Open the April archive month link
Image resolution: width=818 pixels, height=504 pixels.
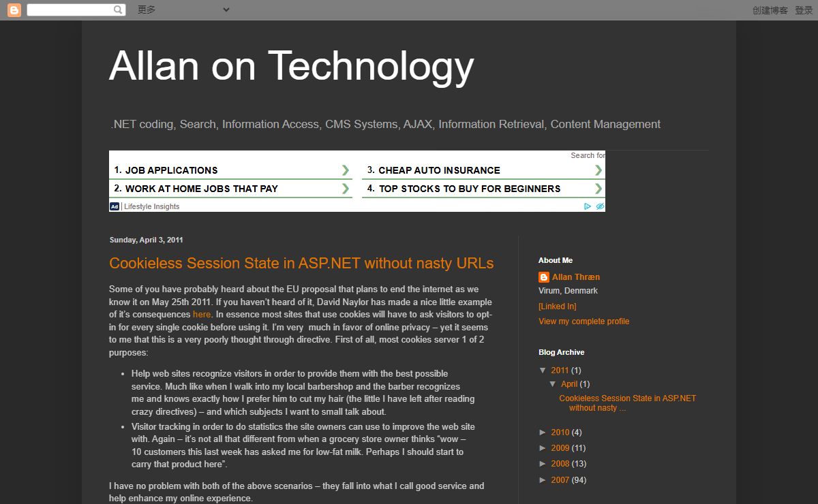(569, 384)
